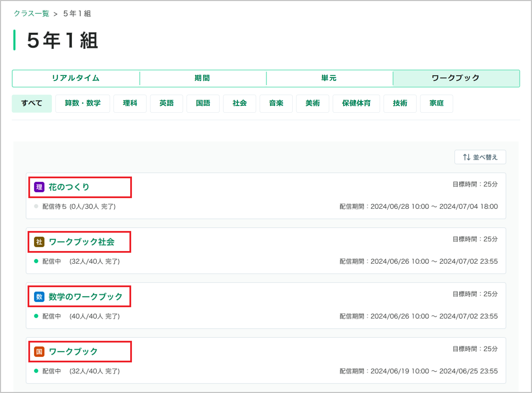Open the 数学のワークブック link
532x393 pixels.
click(x=85, y=297)
